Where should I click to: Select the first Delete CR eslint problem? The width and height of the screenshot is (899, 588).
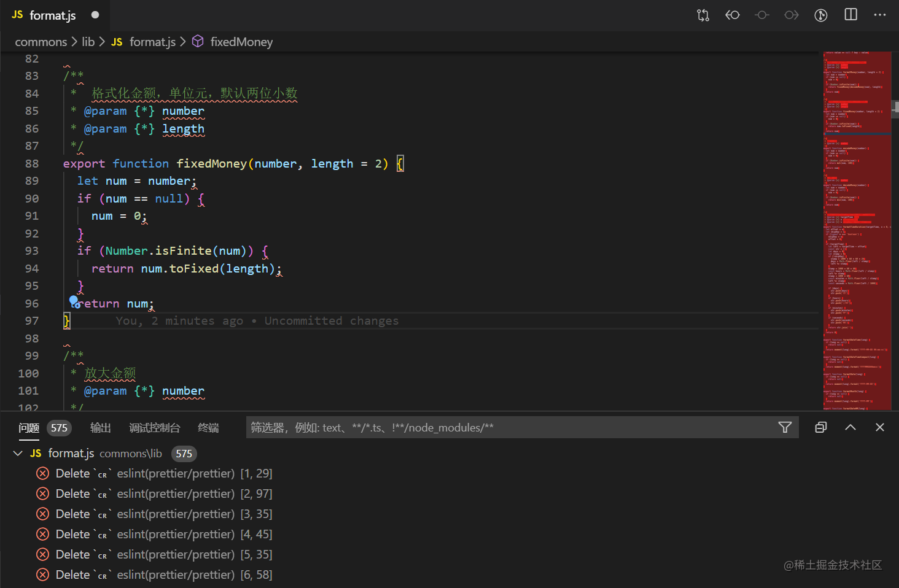[x=154, y=473]
